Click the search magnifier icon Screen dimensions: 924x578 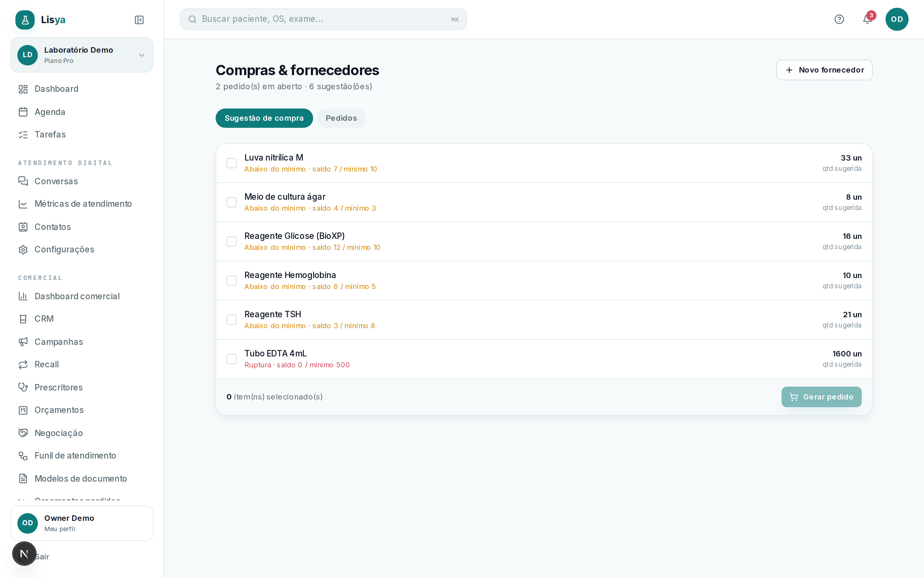193,19
